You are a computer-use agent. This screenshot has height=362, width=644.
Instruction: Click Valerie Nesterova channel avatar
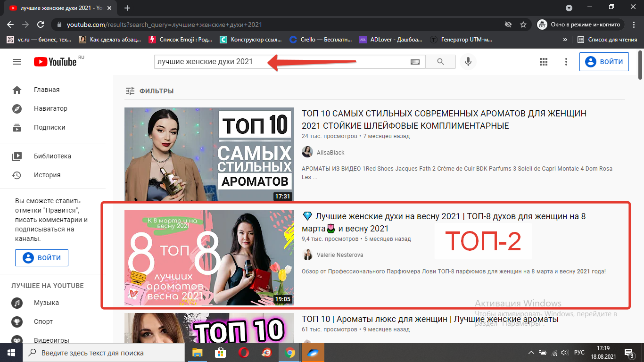tap(307, 255)
